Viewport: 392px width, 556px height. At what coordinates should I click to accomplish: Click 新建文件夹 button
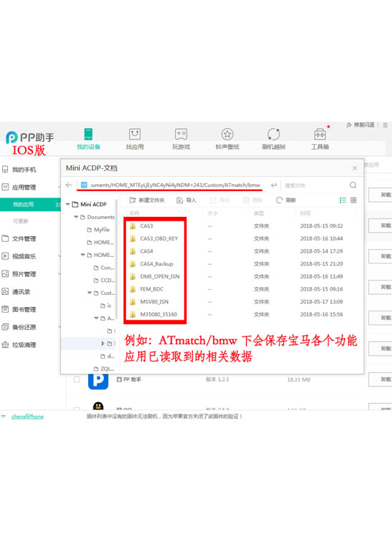(147, 200)
